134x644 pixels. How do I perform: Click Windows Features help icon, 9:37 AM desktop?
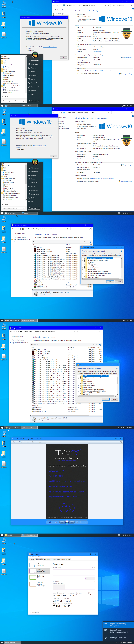[121, 251]
